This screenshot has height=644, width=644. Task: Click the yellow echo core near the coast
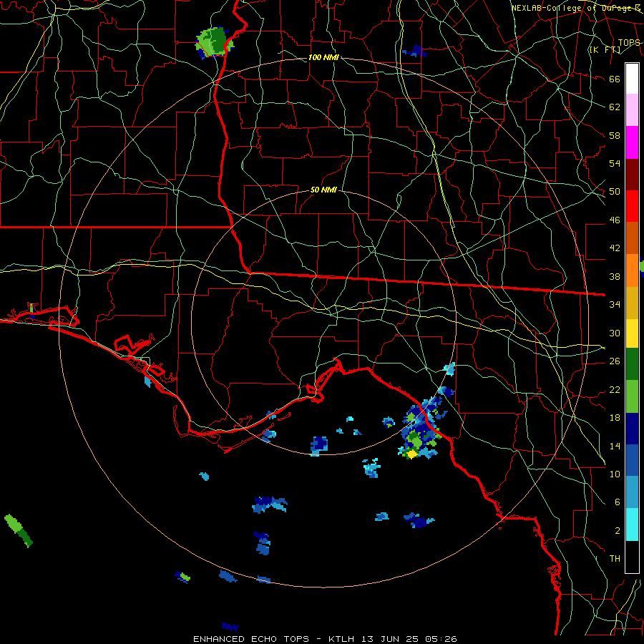(x=411, y=454)
